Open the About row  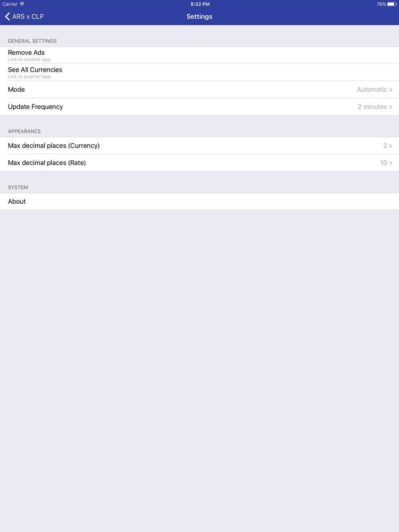tap(199, 201)
